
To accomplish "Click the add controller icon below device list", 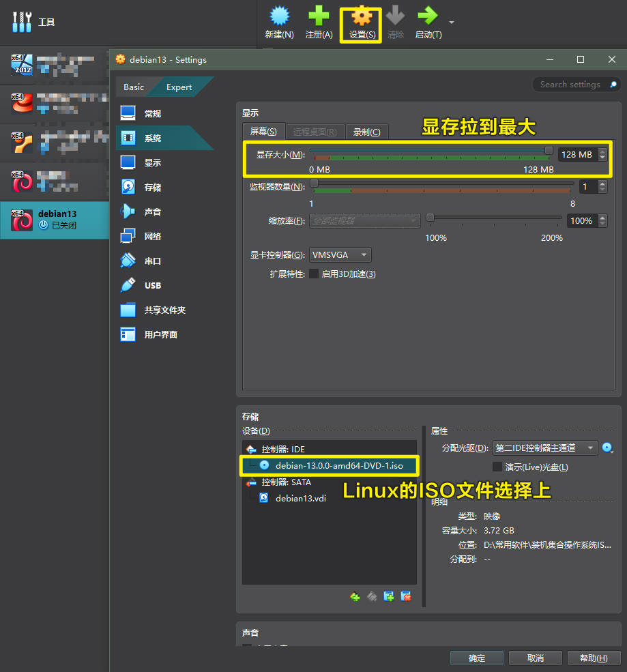I will pos(354,596).
